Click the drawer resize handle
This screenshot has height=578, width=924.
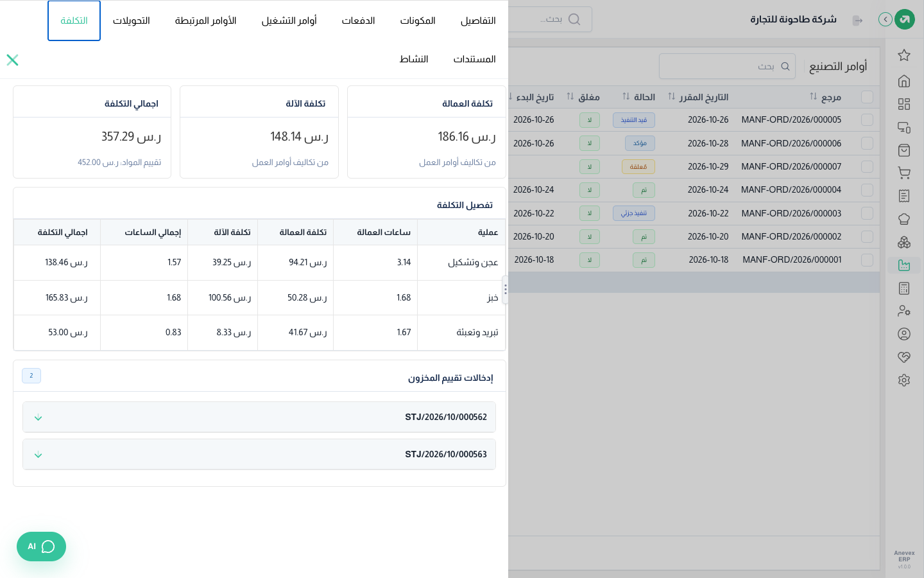pos(506,290)
